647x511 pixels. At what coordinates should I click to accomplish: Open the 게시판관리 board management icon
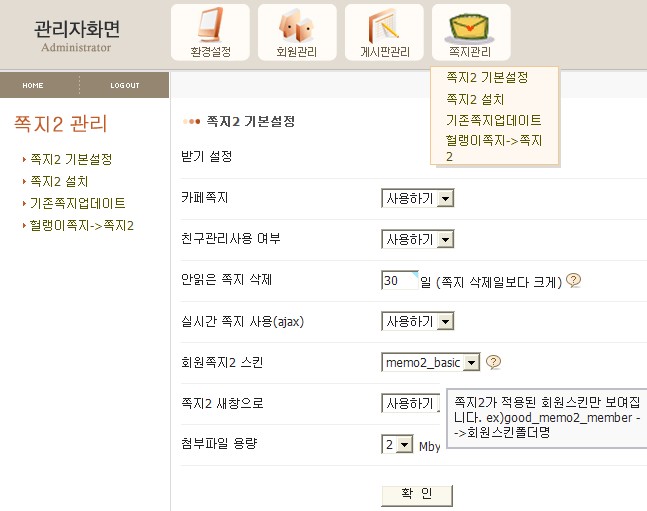click(384, 32)
